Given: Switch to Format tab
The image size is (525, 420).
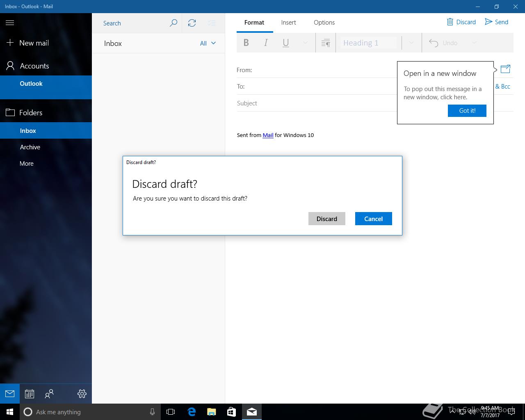Looking at the screenshot, I should 254,23.
